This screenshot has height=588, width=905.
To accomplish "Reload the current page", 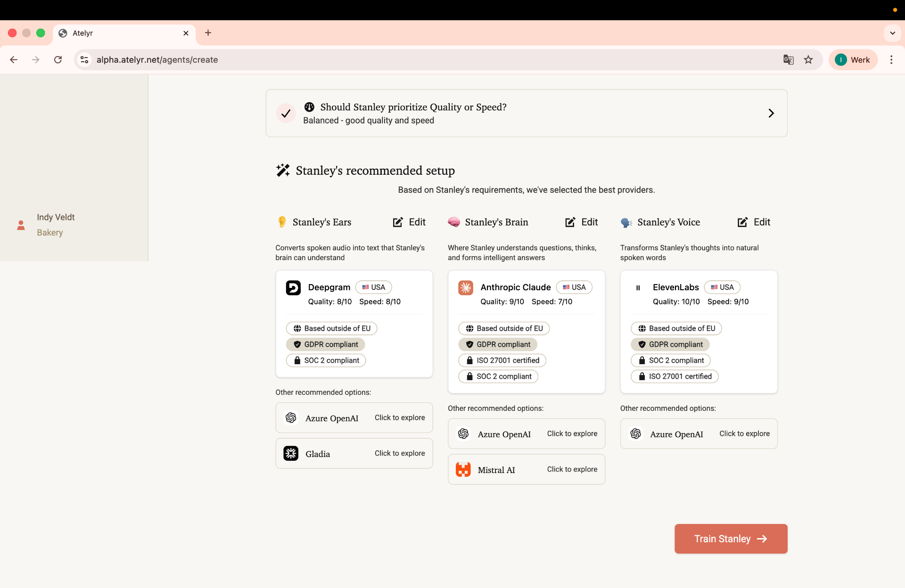I will pos(58,60).
